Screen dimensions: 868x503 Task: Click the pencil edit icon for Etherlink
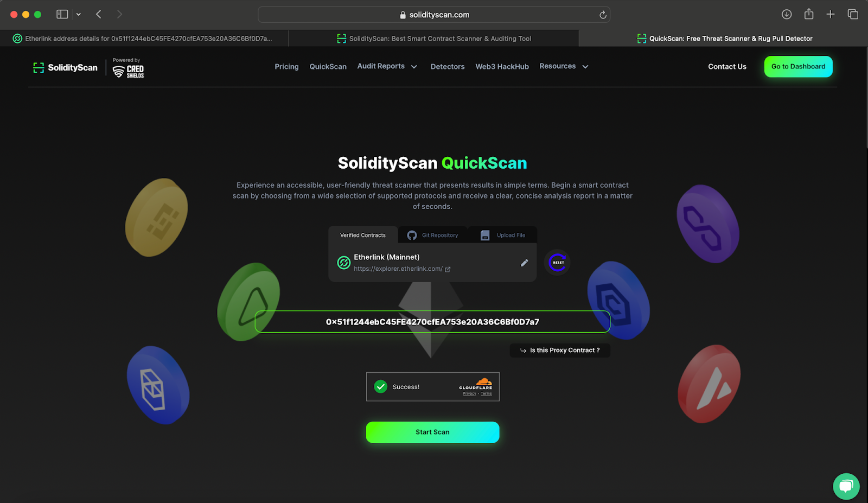(524, 263)
